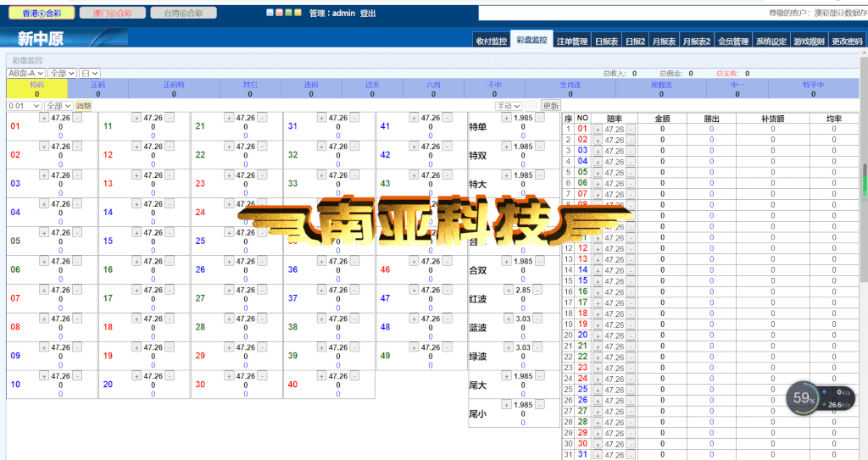
Task: Increase the 红波 odds with plus
Action: tap(509, 290)
